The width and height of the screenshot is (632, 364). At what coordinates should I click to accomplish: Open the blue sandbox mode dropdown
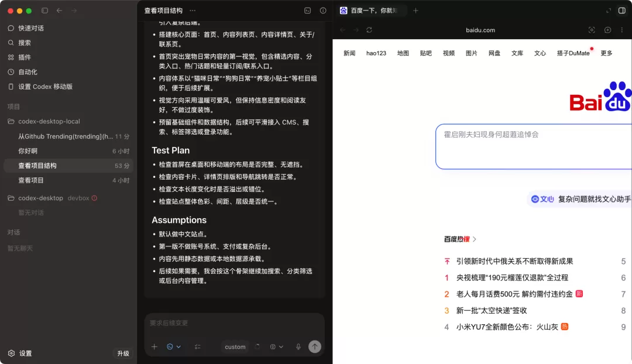coord(174,346)
